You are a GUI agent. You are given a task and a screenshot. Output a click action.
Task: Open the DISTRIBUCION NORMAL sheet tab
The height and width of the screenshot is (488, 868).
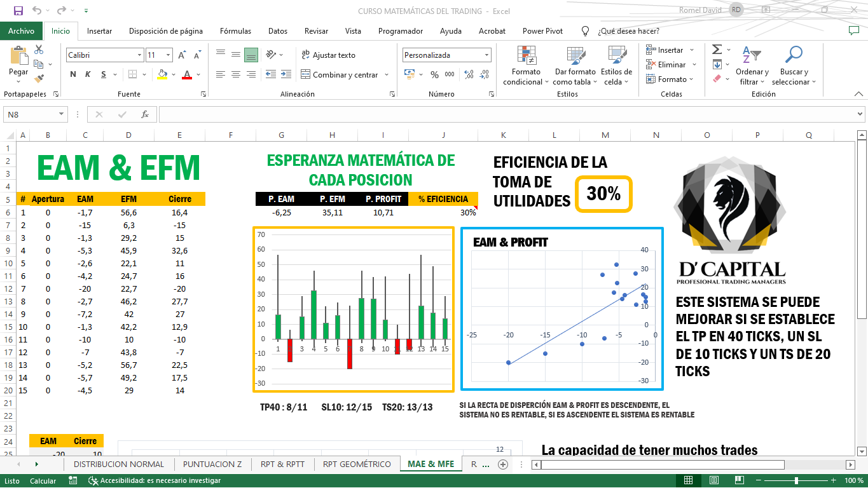(119, 464)
